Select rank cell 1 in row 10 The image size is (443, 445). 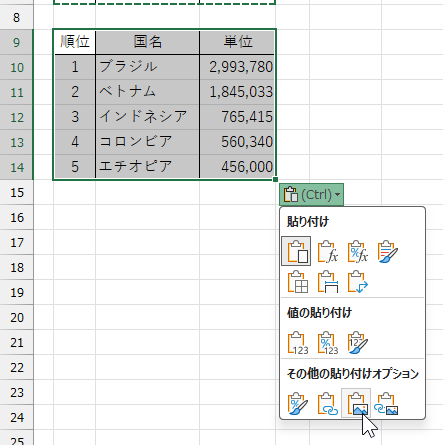pyautogui.click(x=74, y=67)
